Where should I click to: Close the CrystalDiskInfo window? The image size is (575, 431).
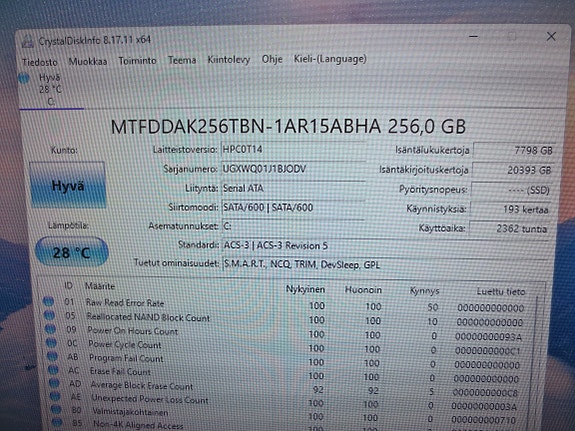pyautogui.click(x=551, y=36)
